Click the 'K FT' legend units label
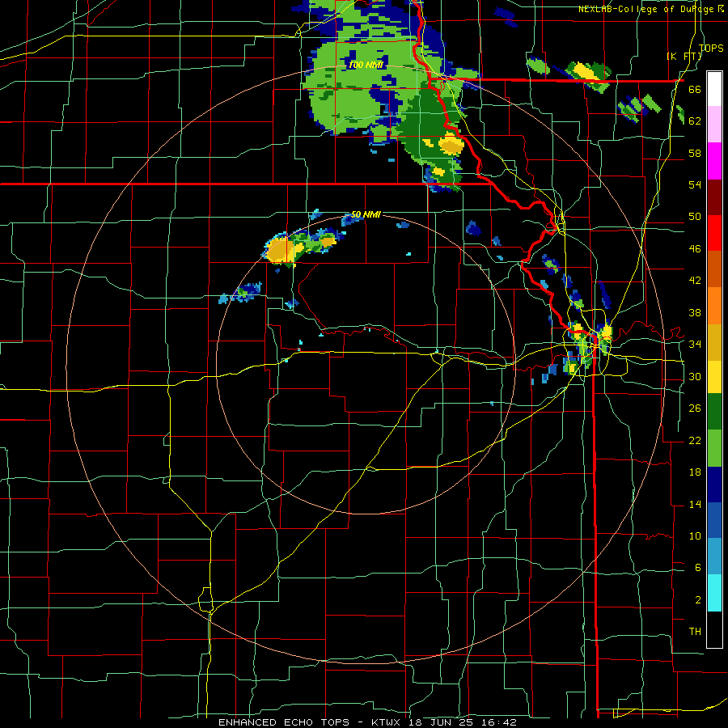Viewport: 728px width, 728px height. (x=684, y=56)
